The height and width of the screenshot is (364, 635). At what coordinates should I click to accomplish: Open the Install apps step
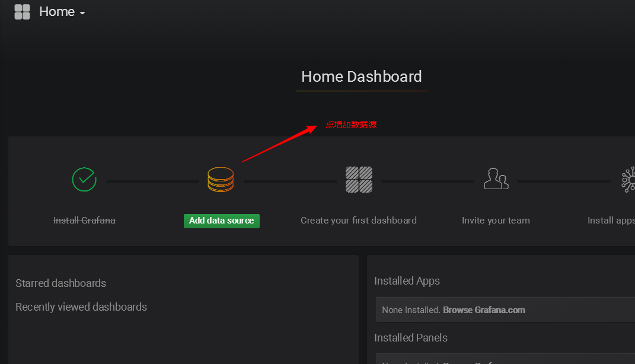pyautogui.click(x=611, y=221)
